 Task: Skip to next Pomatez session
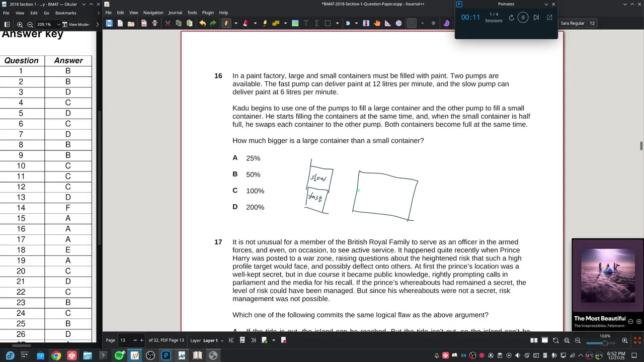click(x=536, y=17)
